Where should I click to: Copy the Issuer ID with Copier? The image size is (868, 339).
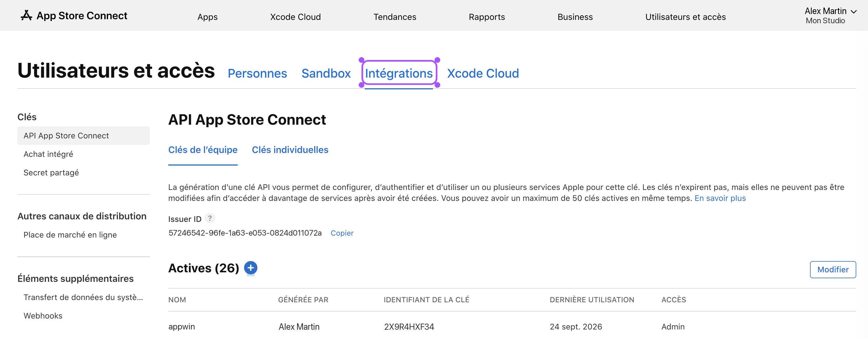coord(342,233)
